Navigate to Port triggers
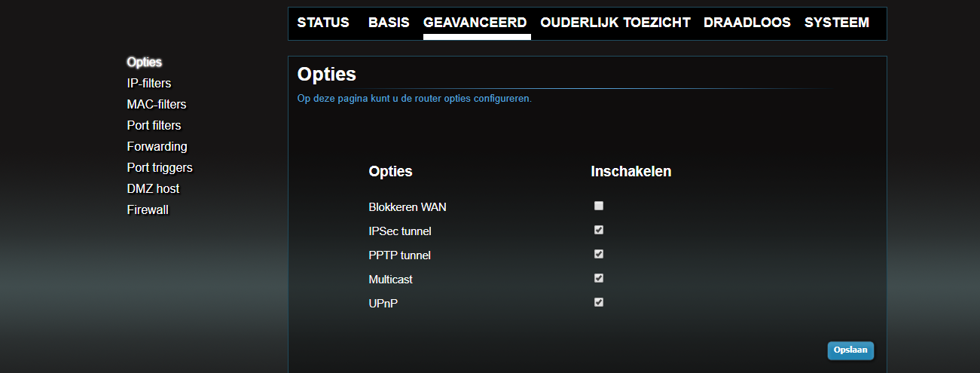Image resolution: width=980 pixels, height=373 pixels. (x=160, y=167)
